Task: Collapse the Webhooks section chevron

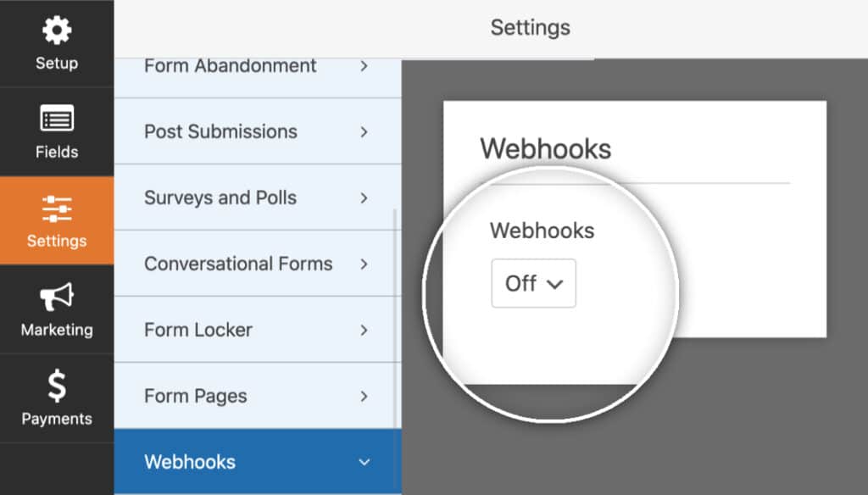Action: pyautogui.click(x=364, y=461)
